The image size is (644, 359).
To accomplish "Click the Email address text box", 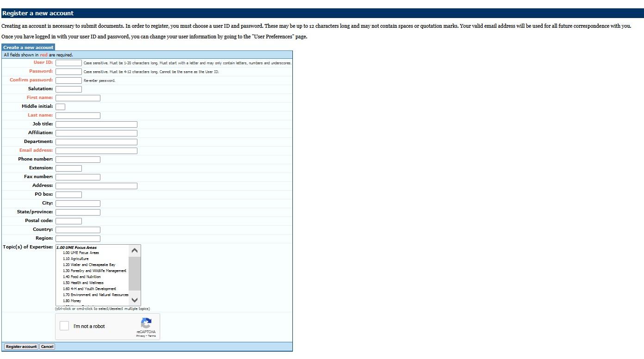I will tap(96, 151).
